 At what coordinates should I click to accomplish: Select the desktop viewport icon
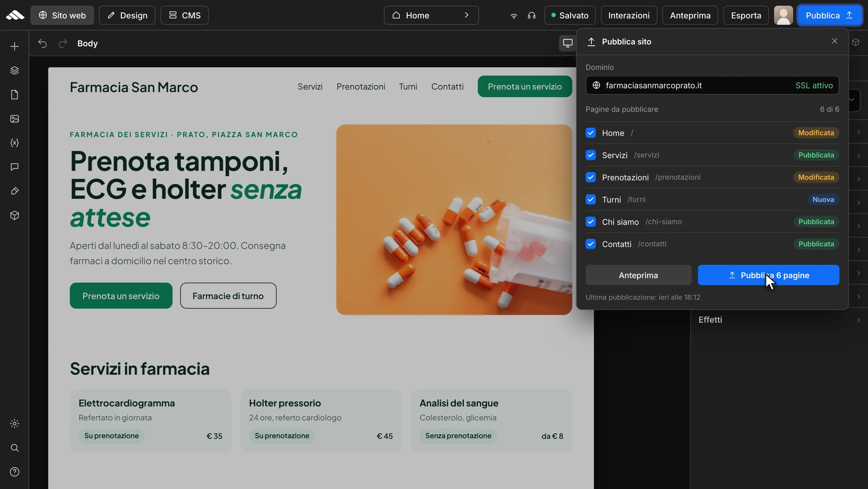click(x=568, y=43)
